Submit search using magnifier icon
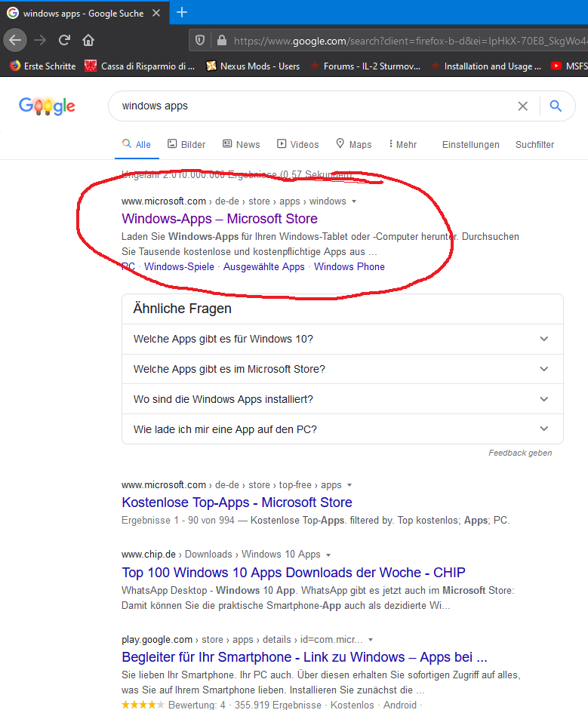This screenshot has width=588, height=710. [x=556, y=106]
